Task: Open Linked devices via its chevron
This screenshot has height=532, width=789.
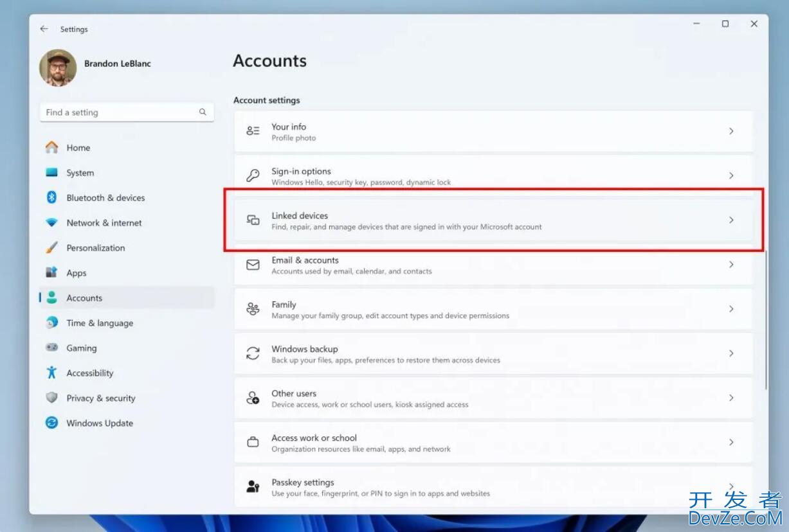Action: tap(731, 220)
